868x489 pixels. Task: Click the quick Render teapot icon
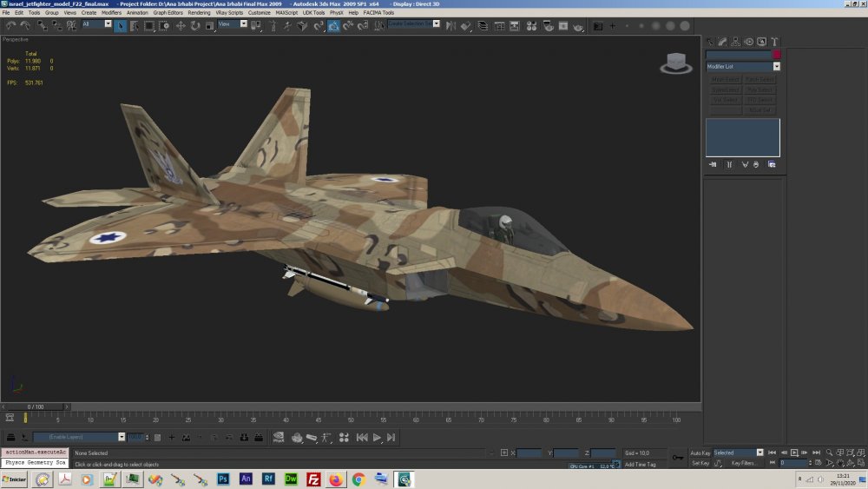click(578, 25)
